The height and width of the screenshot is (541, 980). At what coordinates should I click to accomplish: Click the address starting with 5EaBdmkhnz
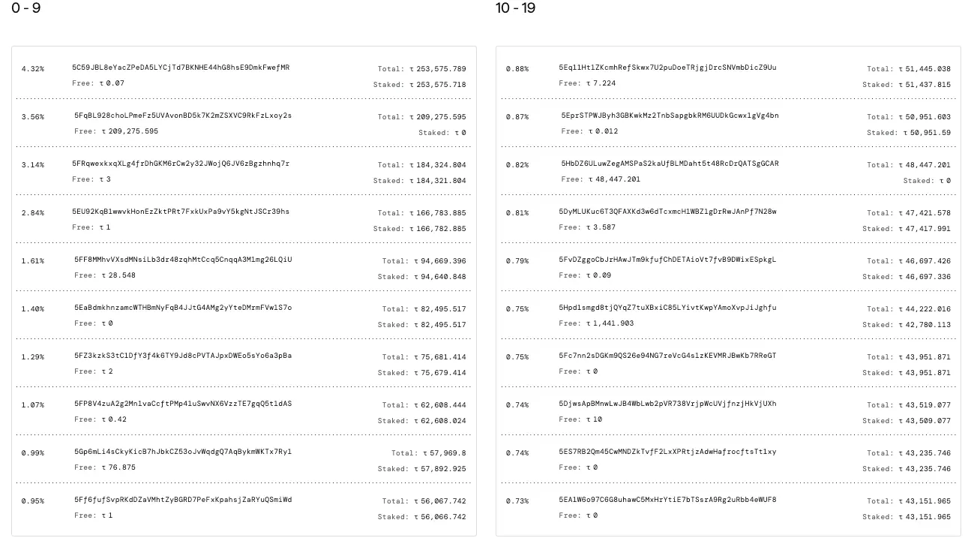pyautogui.click(x=183, y=308)
